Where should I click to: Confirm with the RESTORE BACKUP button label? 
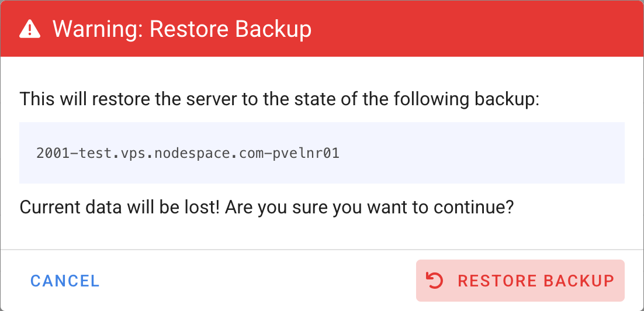point(535,281)
